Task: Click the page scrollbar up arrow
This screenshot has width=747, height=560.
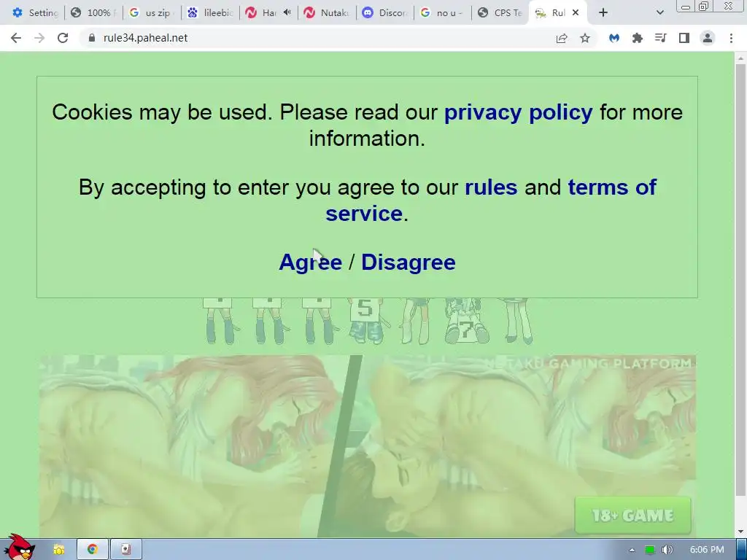Action: click(740, 58)
